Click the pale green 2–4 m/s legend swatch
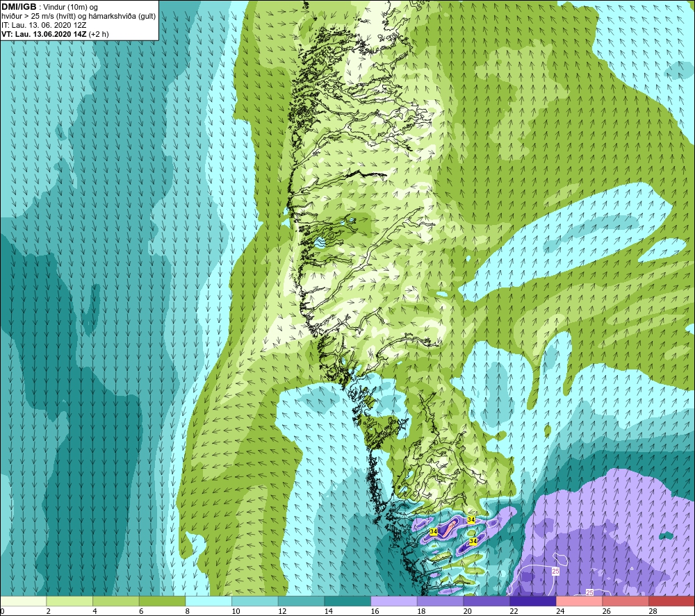The height and width of the screenshot is (616, 695). (x=69, y=601)
